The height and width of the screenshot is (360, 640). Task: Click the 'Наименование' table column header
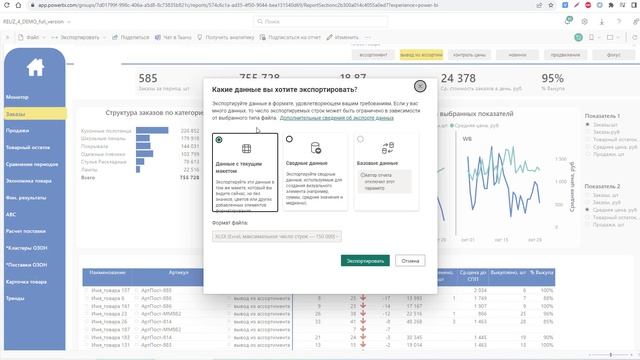tap(108, 272)
